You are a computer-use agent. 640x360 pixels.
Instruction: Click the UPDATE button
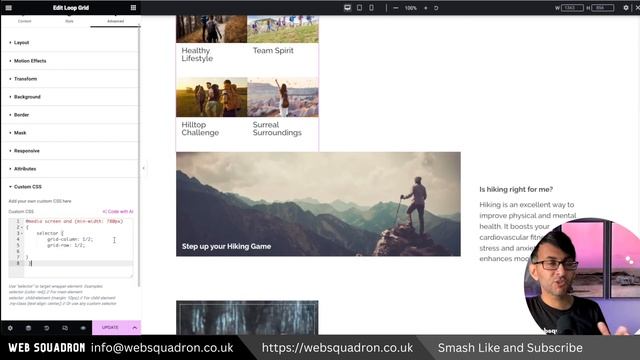click(x=110, y=328)
